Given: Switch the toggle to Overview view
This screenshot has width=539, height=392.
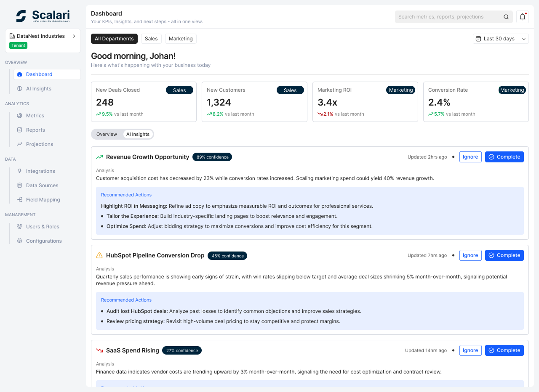Looking at the screenshot, I should point(107,134).
